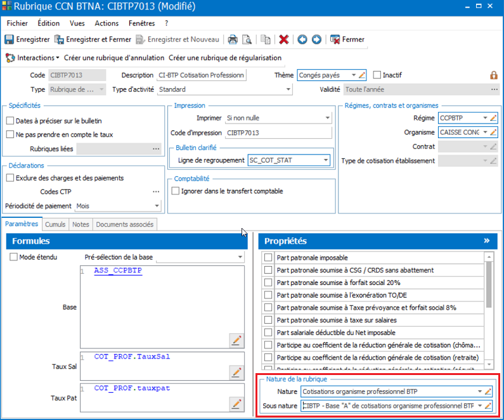Open the Imprimer dropdown
Viewport: 504px width, 420px height.
[327, 118]
